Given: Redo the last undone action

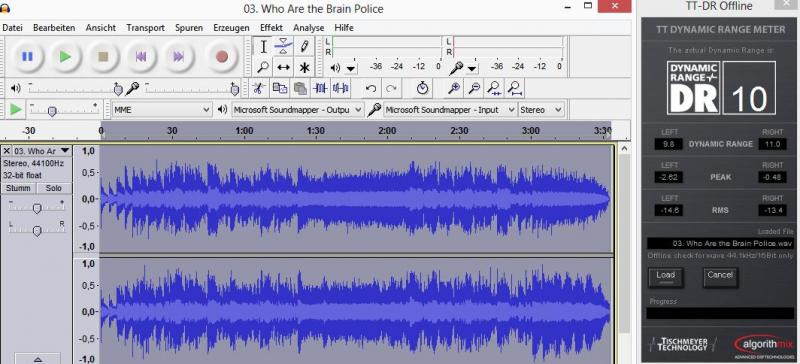Looking at the screenshot, I should tap(391, 88).
